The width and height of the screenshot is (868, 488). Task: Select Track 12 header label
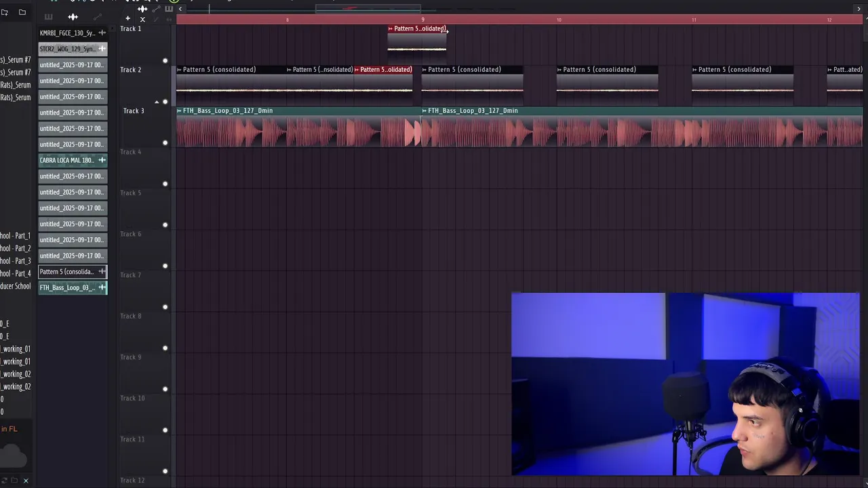(x=132, y=480)
